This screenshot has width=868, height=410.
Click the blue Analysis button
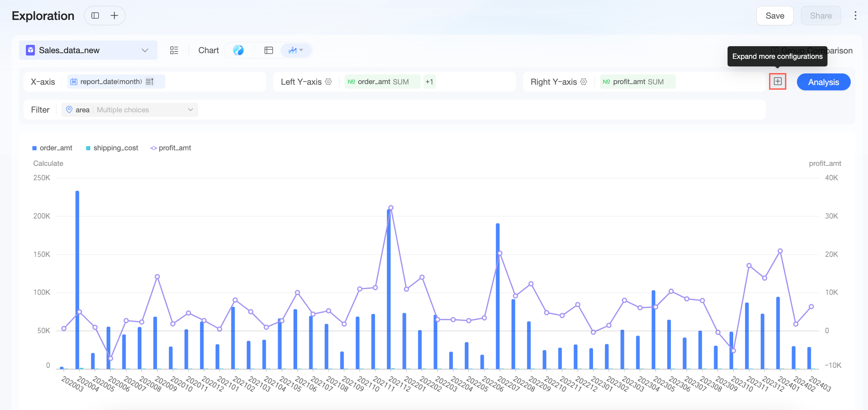click(x=823, y=82)
